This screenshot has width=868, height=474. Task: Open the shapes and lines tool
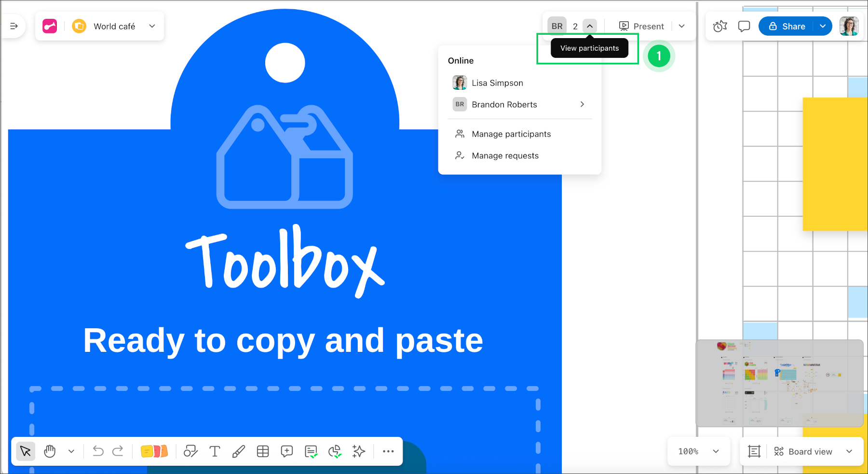coord(190,451)
